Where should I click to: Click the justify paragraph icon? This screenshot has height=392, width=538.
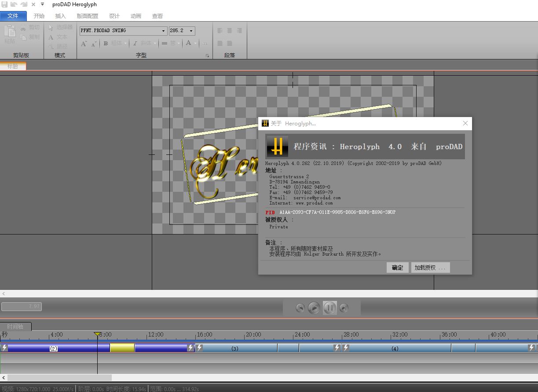(220, 44)
